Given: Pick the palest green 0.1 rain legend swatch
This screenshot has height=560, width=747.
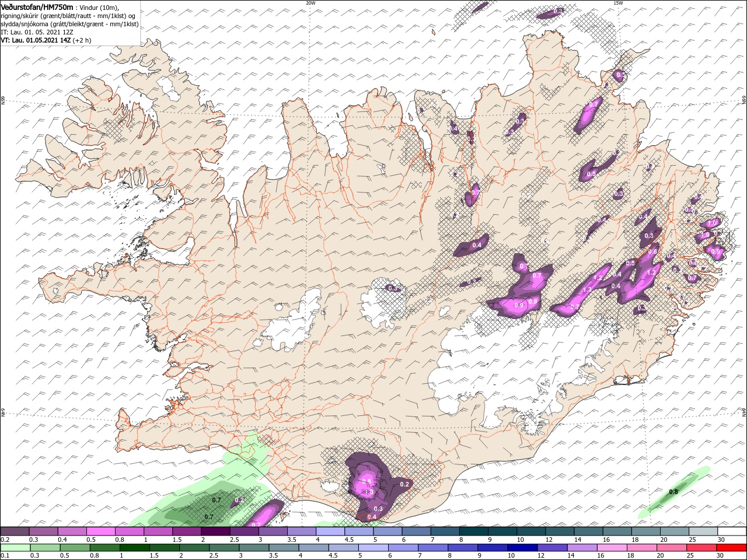Looking at the screenshot, I should coord(15,548).
